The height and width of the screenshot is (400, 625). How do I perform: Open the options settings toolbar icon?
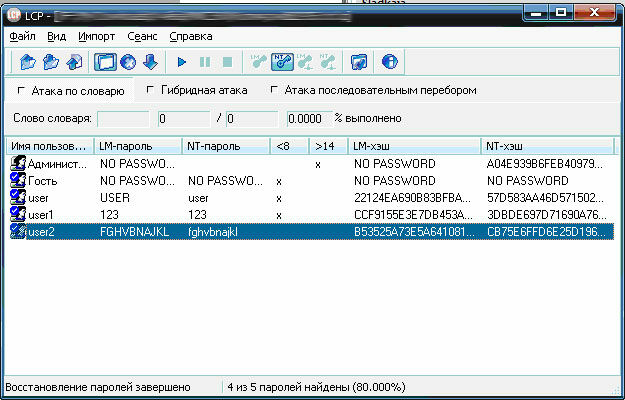tap(359, 62)
